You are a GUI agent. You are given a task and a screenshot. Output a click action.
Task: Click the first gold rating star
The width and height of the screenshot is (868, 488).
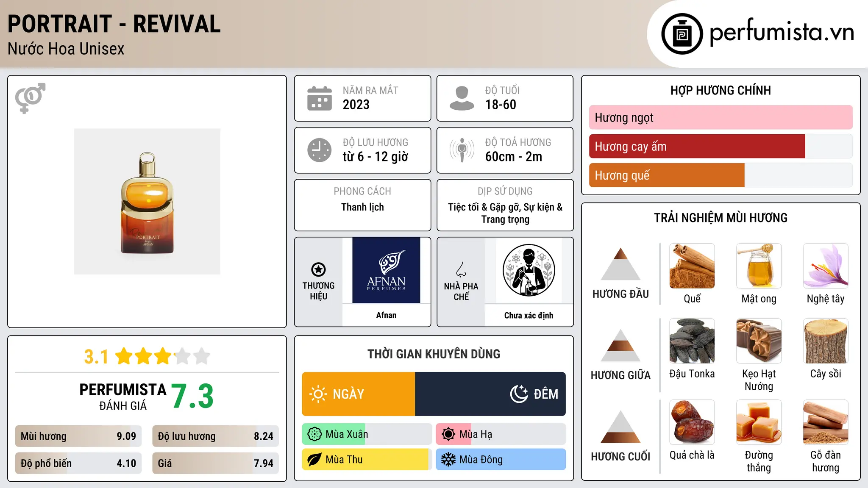click(124, 356)
